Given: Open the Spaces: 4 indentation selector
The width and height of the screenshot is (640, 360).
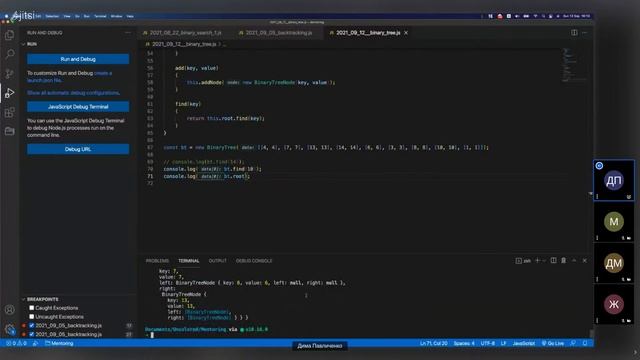Looking at the screenshot, I should [x=464, y=343].
